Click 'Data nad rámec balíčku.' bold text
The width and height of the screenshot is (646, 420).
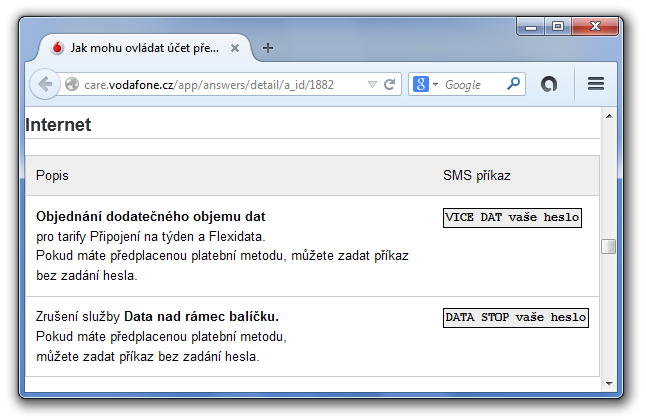pos(201,317)
